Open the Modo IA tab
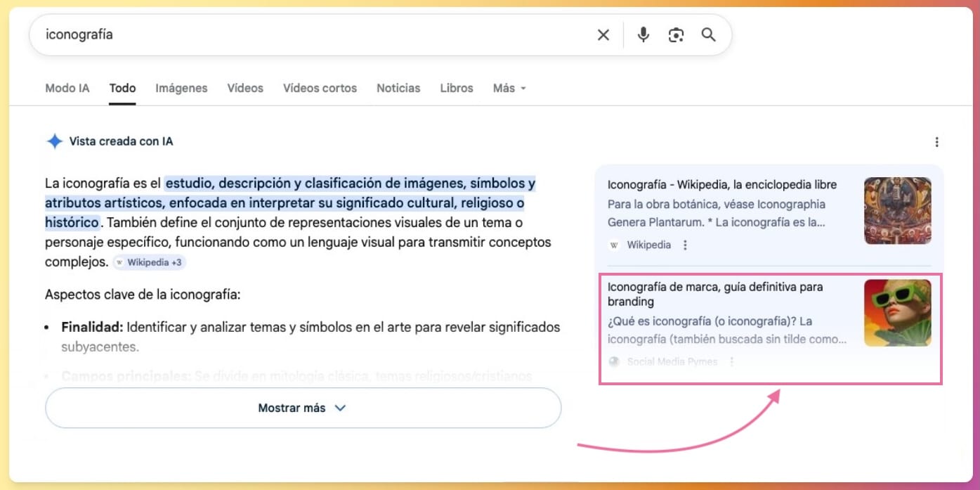The height and width of the screenshot is (490, 980). (67, 88)
